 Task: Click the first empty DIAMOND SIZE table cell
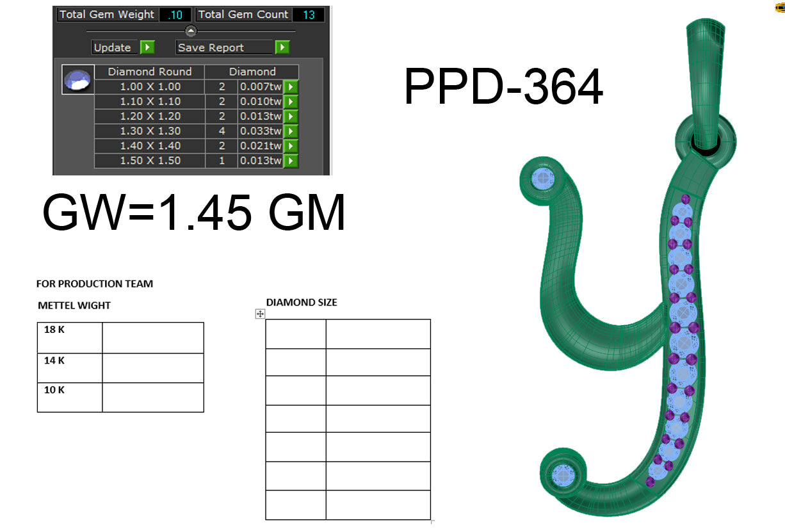click(x=295, y=333)
